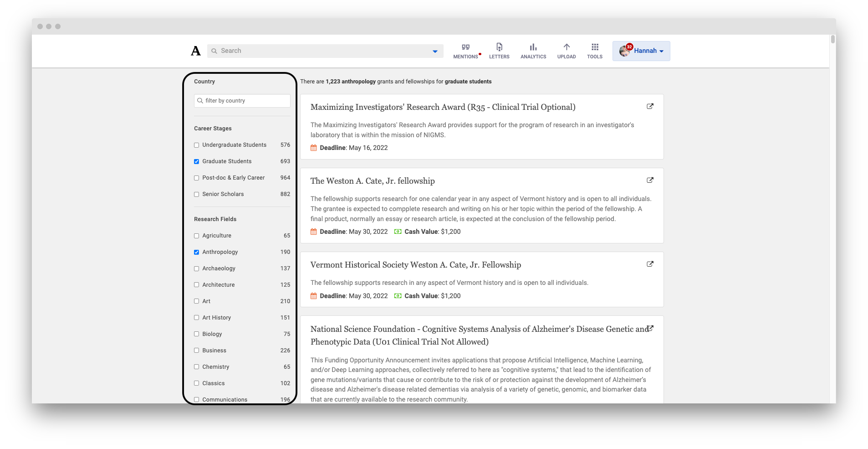
Task: Check the Art History checkbox
Action: click(197, 318)
